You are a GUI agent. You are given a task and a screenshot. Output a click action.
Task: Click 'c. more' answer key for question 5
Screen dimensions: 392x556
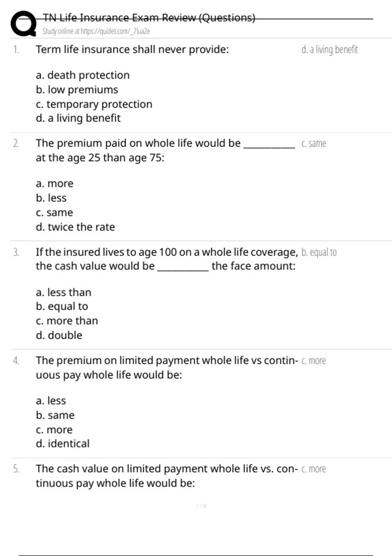[x=314, y=469]
